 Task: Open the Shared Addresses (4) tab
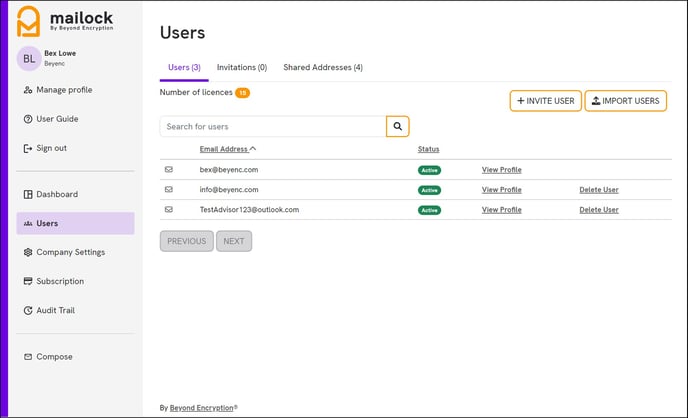tap(323, 67)
